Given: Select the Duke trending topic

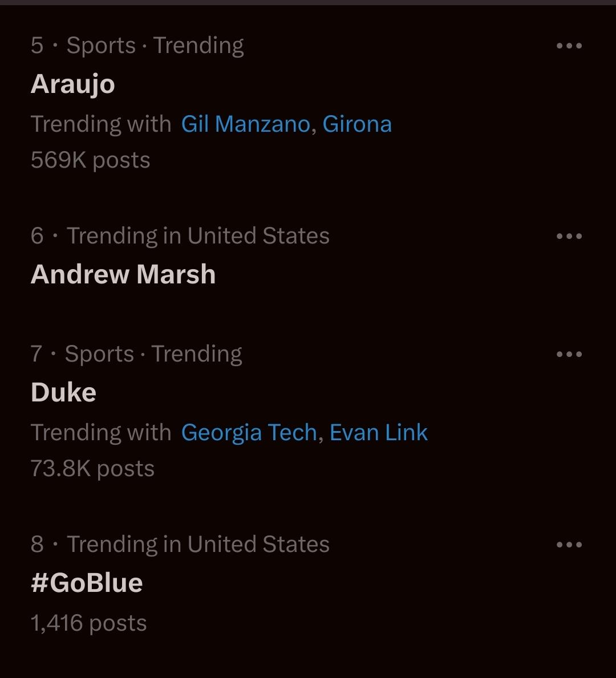Looking at the screenshot, I should [x=63, y=392].
